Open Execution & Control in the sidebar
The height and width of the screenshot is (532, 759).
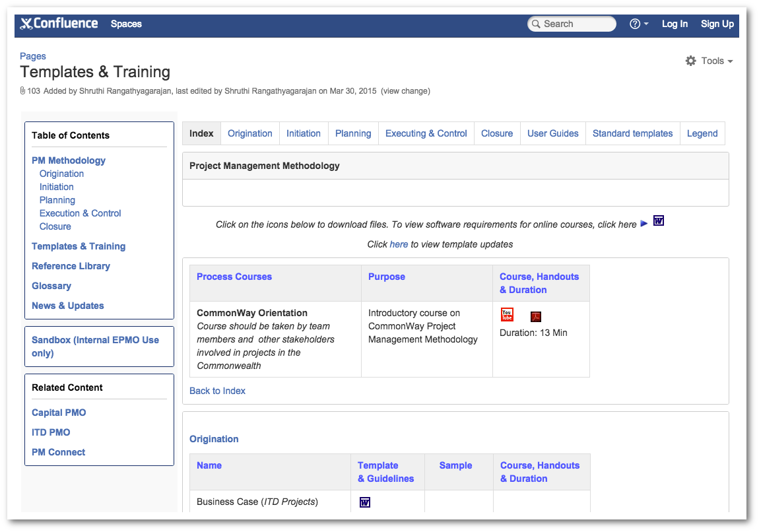[80, 213]
